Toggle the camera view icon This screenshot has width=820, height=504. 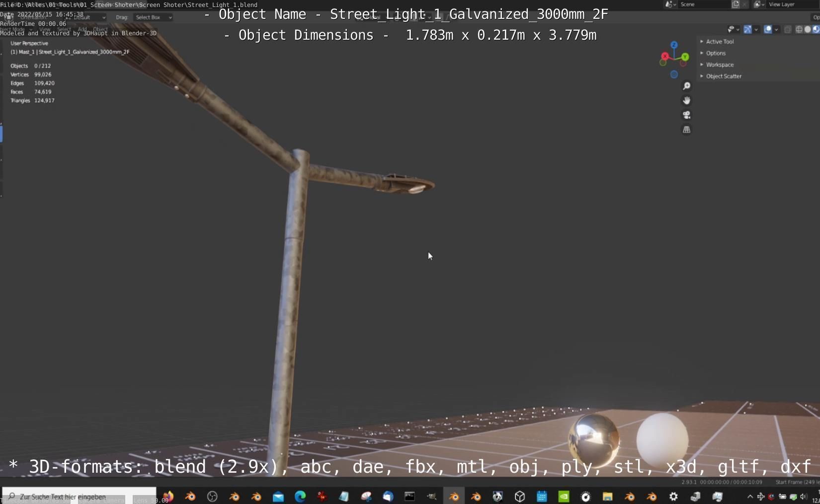tap(686, 115)
